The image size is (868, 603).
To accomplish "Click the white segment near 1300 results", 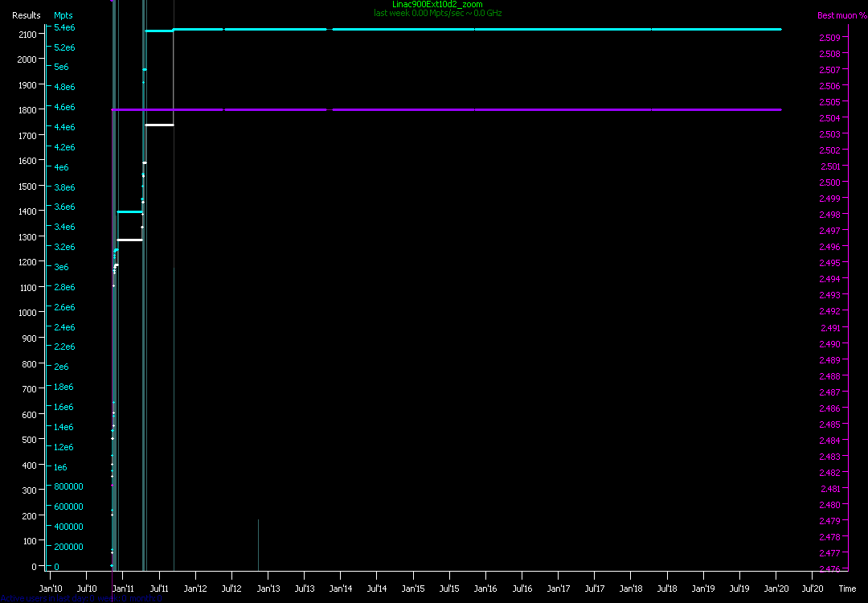I will tap(129, 240).
